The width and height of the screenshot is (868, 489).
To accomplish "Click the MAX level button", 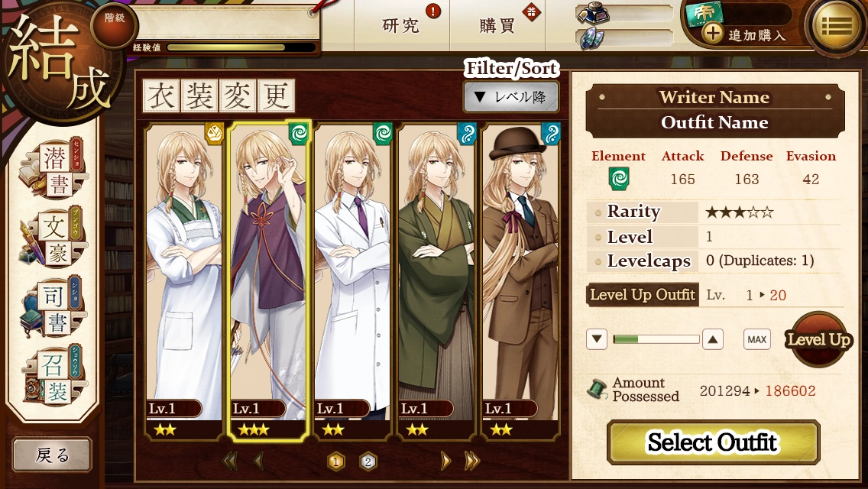I will point(756,339).
